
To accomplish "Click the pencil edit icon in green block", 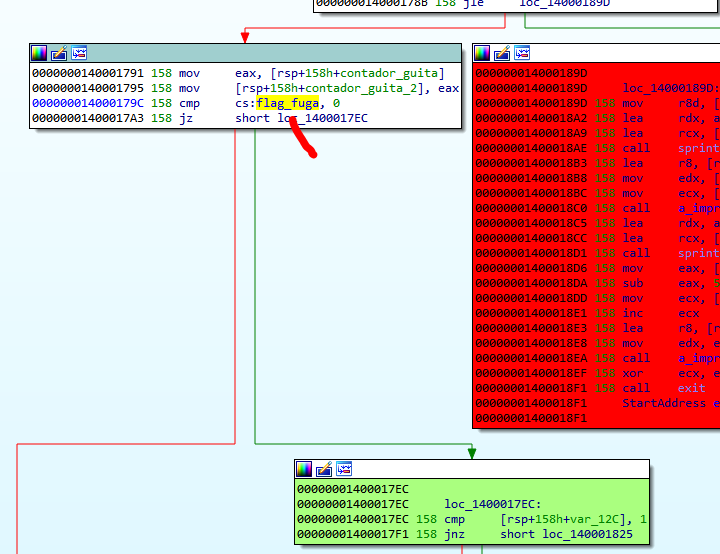I will [x=324, y=469].
